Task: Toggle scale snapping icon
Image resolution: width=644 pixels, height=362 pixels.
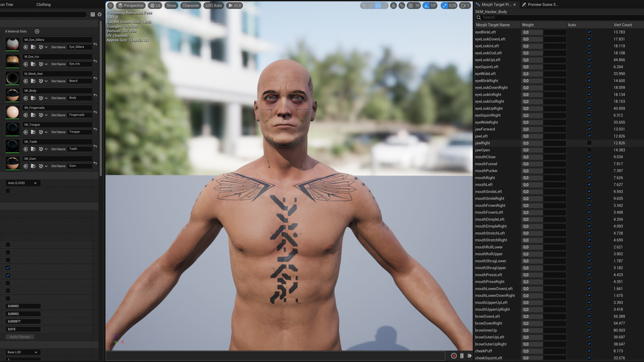Action: point(445,6)
